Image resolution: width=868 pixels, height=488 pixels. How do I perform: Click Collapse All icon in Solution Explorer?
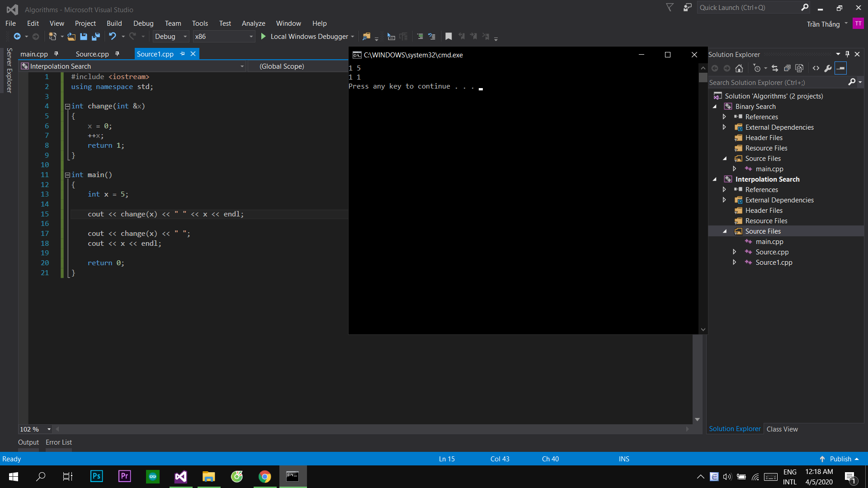(x=787, y=68)
